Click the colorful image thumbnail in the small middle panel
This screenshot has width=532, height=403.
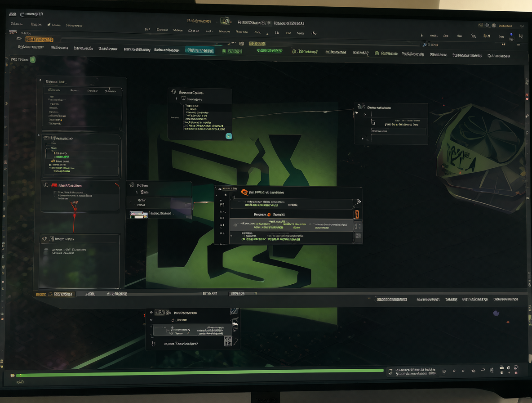[x=139, y=214]
